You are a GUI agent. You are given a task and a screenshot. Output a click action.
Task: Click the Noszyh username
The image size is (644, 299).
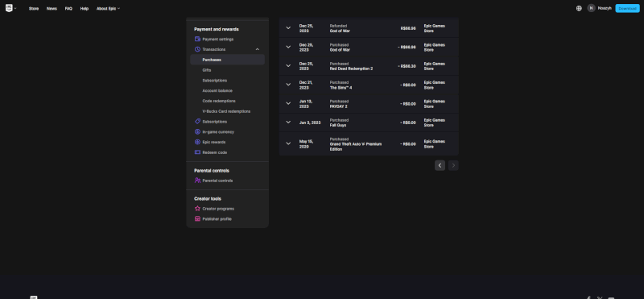tap(605, 8)
